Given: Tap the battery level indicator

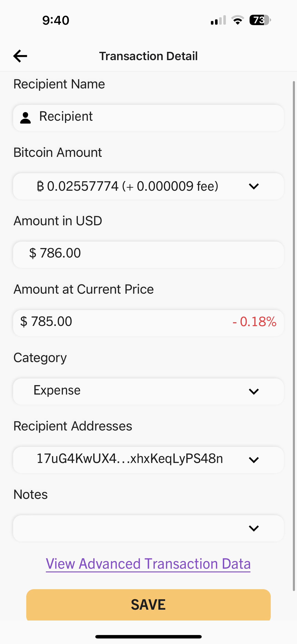Looking at the screenshot, I should tap(260, 20).
